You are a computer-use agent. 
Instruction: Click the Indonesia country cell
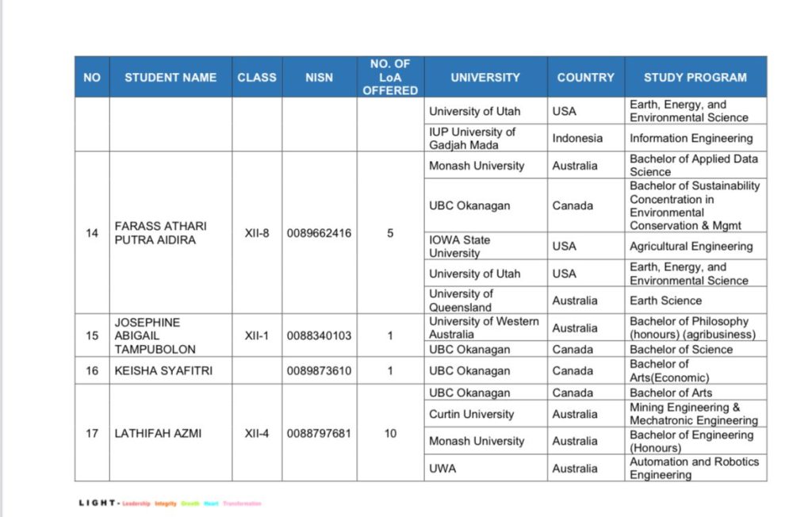[x=577, y=138]
